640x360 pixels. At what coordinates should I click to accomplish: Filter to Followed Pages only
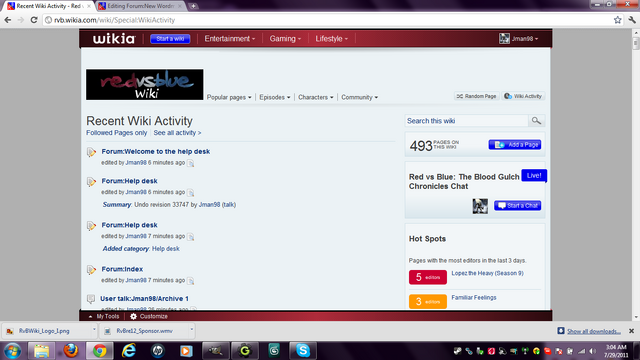pyautogui.click(x=116, y=133)
